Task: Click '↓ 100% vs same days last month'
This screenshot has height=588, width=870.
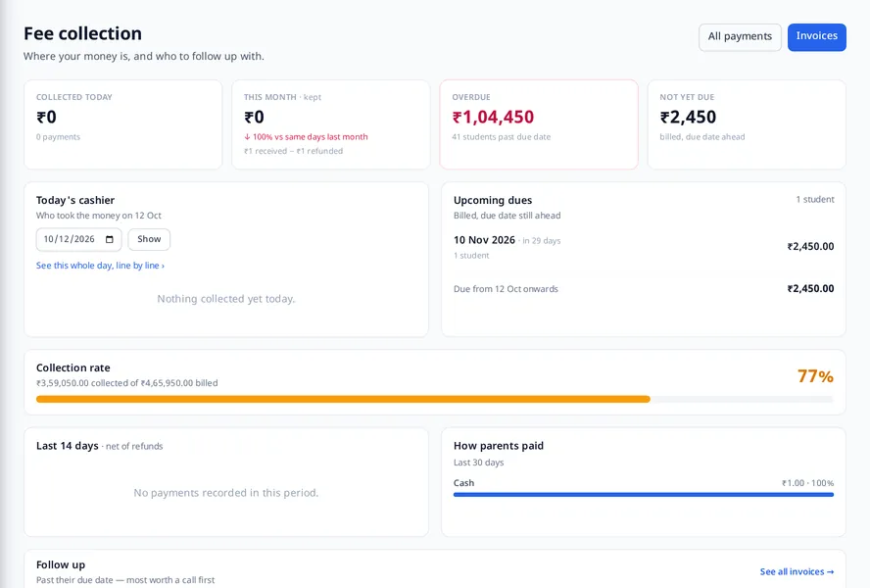Action: point(306,136)
